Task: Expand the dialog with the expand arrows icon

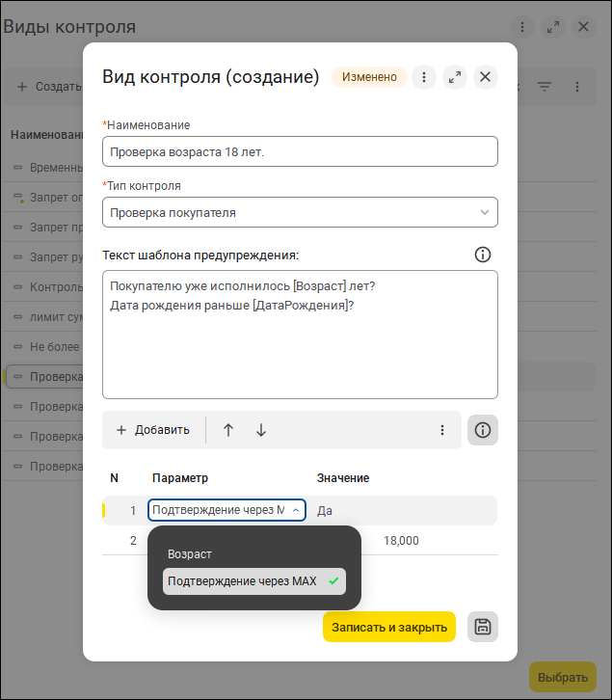Action: [x=455, y=77]
